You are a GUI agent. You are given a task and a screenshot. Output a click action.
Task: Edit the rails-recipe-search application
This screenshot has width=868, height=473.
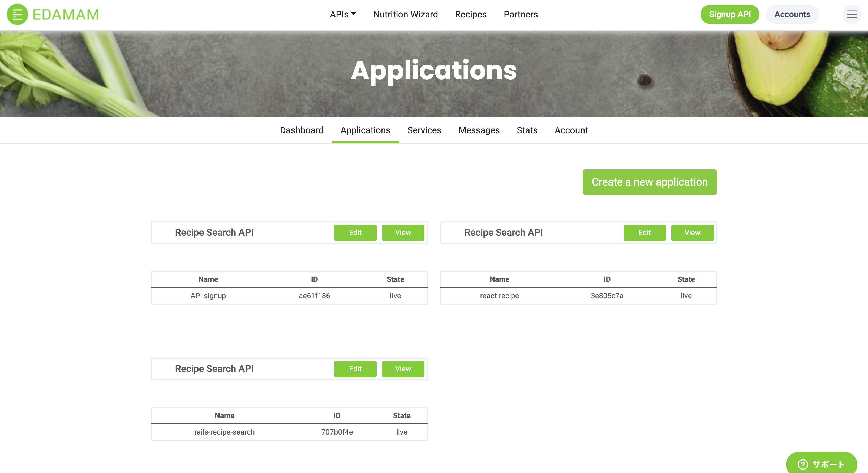[x=355, y=369]
